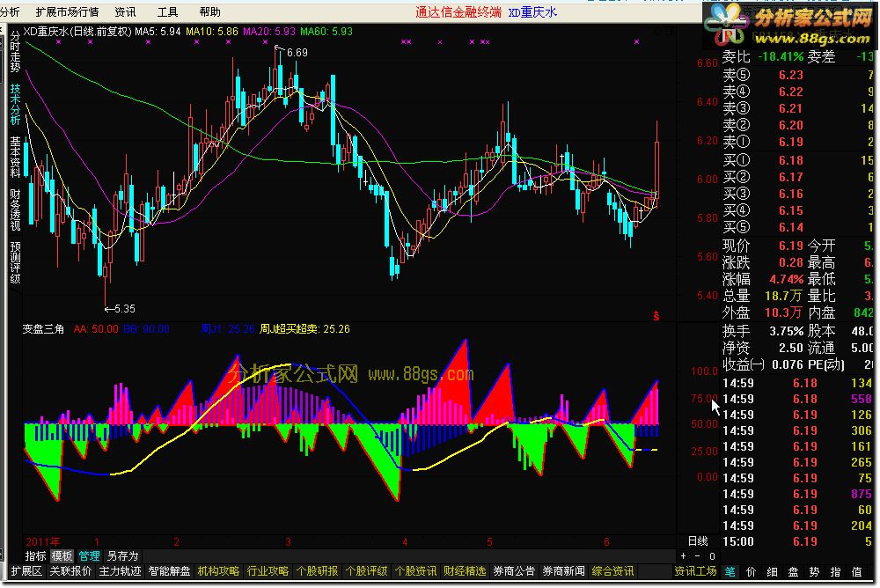Open the 个股研报 bottom tab
Image resolution: width=880 pixels, height=588 pixels.
318,571
